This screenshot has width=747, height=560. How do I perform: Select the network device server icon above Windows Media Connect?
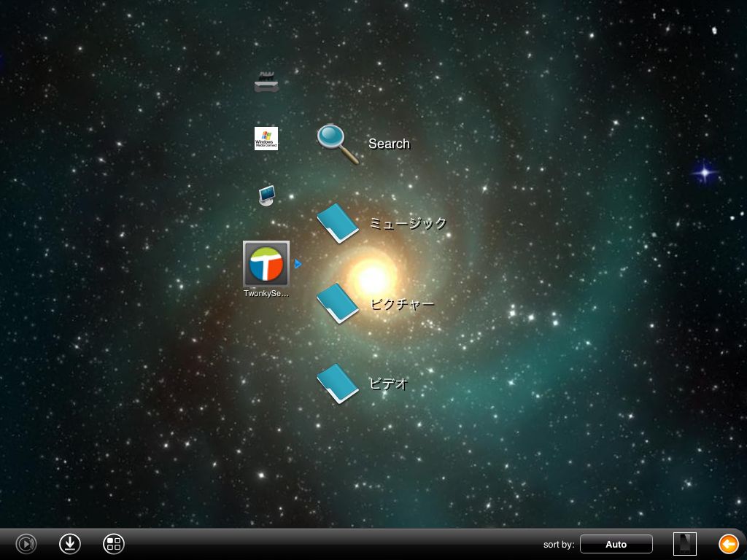(266, 82)
